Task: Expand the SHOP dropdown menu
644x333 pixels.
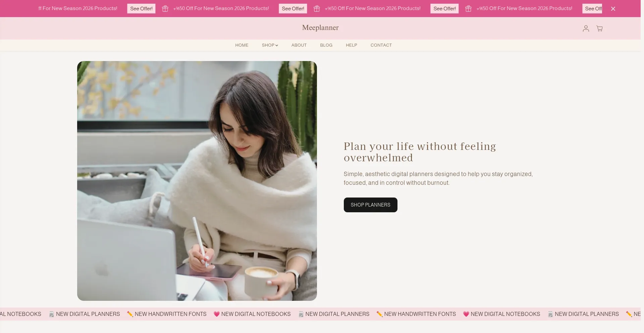Action: 270,45
